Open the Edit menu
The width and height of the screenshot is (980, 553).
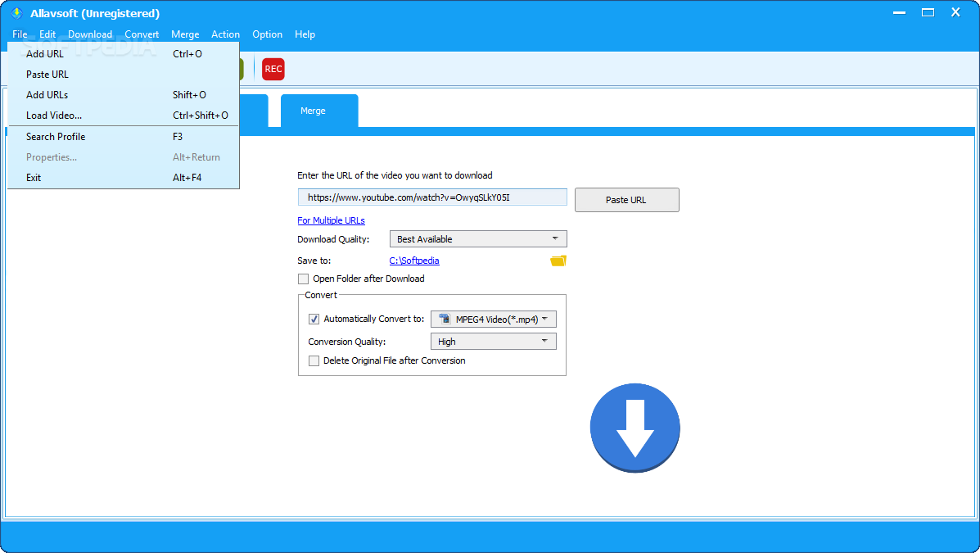[47, 34]
